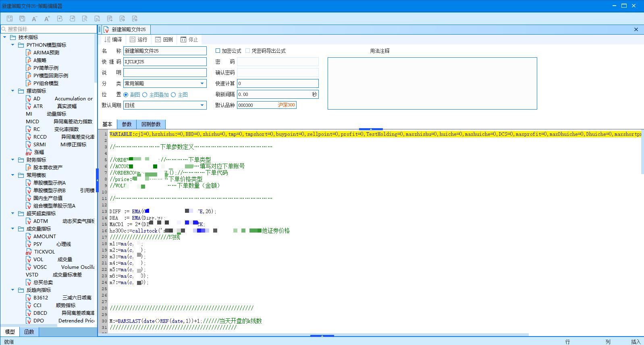The width and height of the screenshot is (644, 345).
Task: Click the 搜索指标 search field
Action: click(48, 29)
